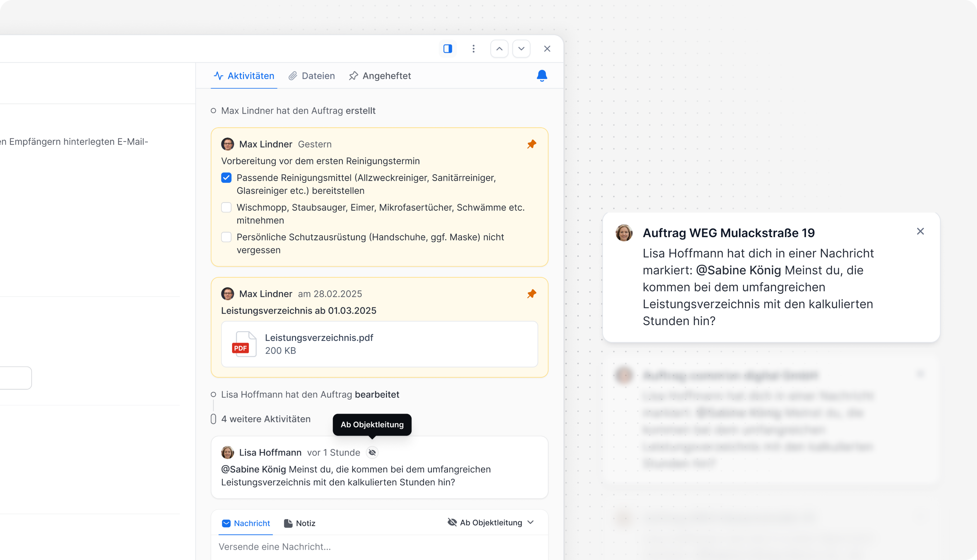The height and width of the screenshot is (560, 977).
Task: Switch to the Angeheftet tab
Action: pyautogui.click(x=380, y=76)
